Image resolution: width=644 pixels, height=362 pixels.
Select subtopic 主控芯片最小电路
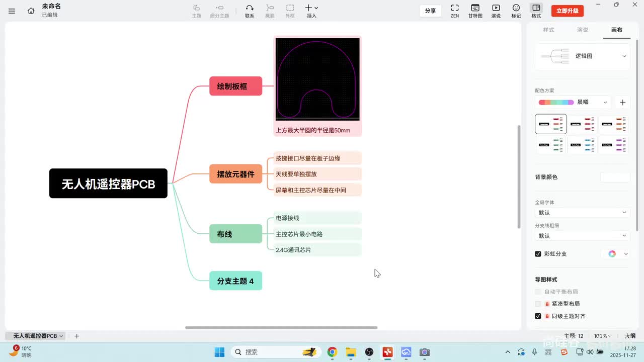click(x=317, y=234)
